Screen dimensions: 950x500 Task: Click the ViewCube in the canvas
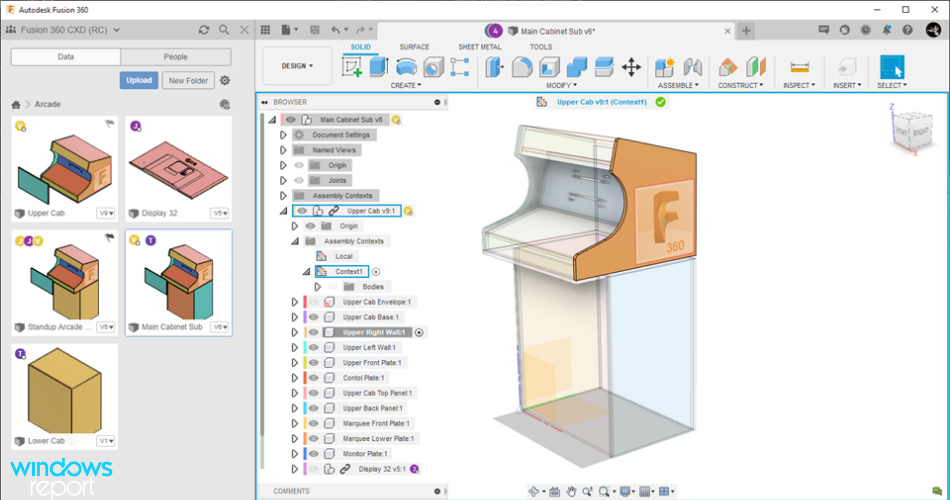(x=913, y=130)
